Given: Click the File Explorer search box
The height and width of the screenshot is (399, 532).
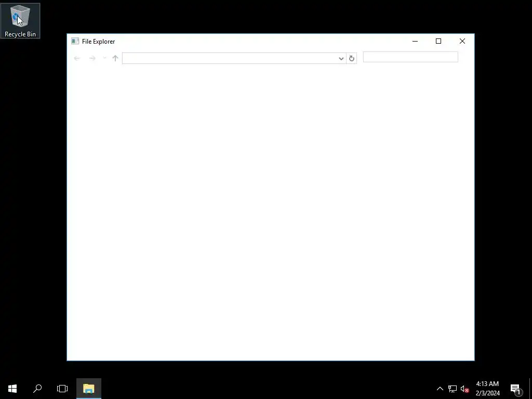Looking at the screenshot, I should (410, 57).
